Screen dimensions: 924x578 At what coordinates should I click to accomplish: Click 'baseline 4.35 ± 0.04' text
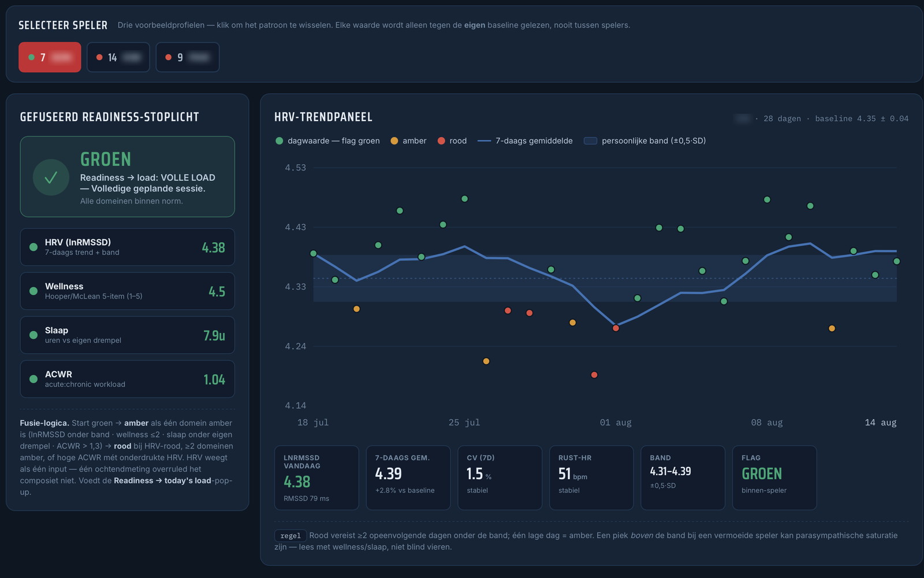click(862, 118)
